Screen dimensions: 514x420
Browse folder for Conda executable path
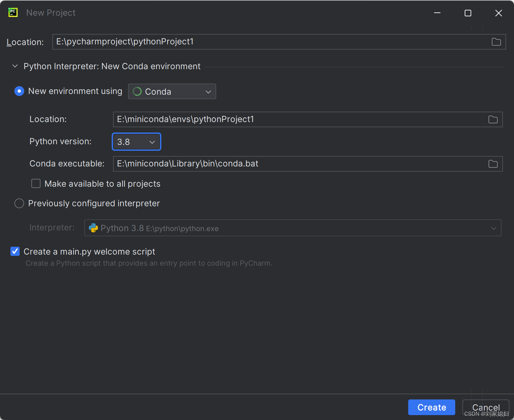coord(493,164)
